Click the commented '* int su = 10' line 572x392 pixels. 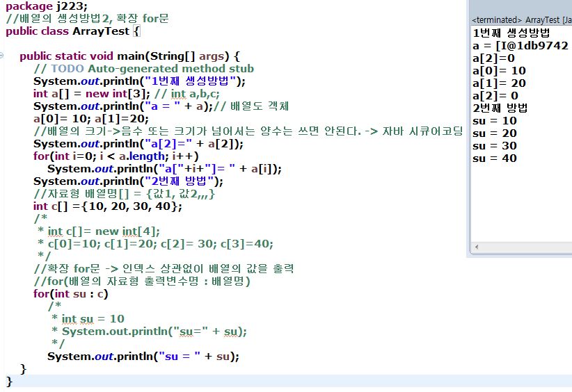pos(88,319)
